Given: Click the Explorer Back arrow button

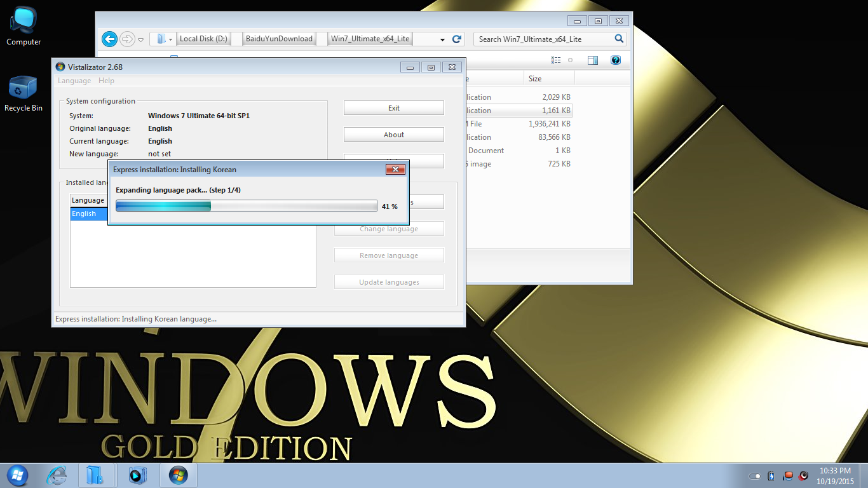Looking at the screenshot, I should coord(109,39).
